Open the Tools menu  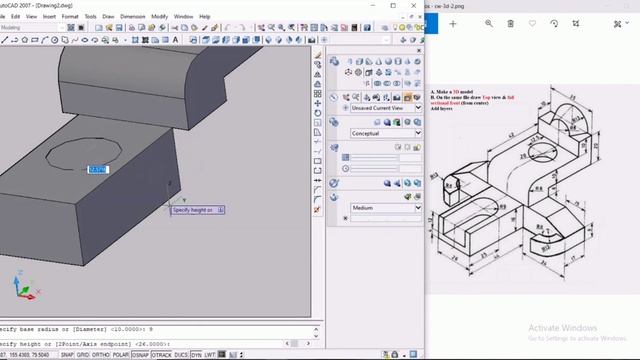pos(91,17)
